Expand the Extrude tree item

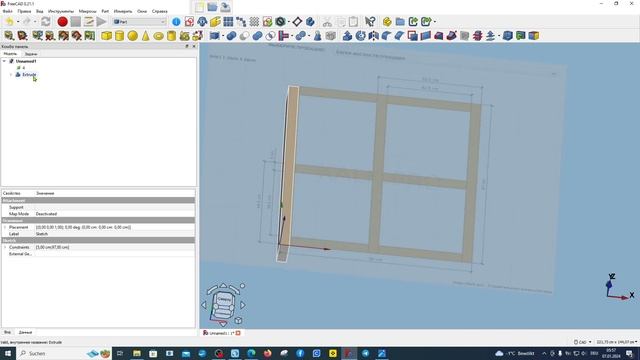11,75
